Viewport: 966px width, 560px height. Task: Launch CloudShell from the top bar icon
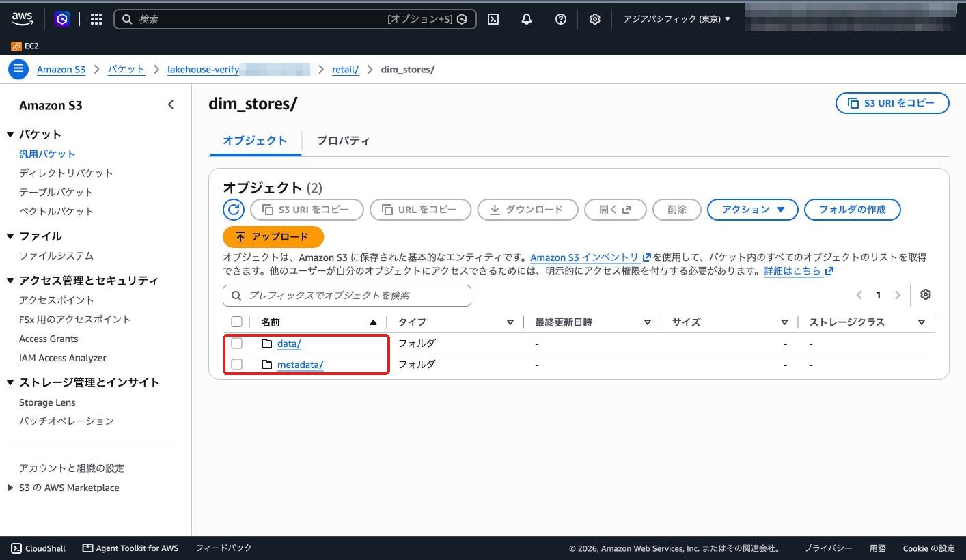(x=493, y=19)
